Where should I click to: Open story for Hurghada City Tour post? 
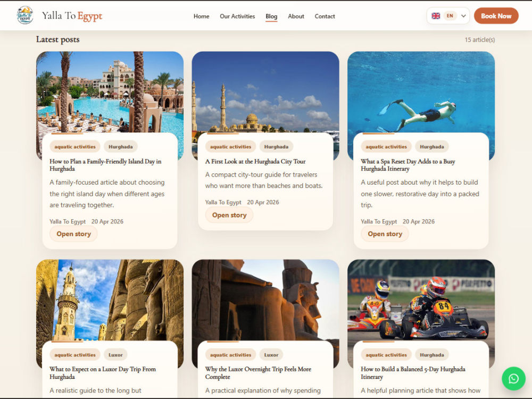[229, 215]
